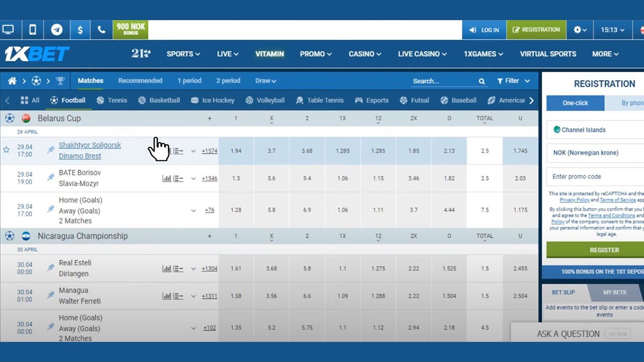644x362 pixels.
Task: Open lineup icon for Managua match
Action: pos(178,296)
